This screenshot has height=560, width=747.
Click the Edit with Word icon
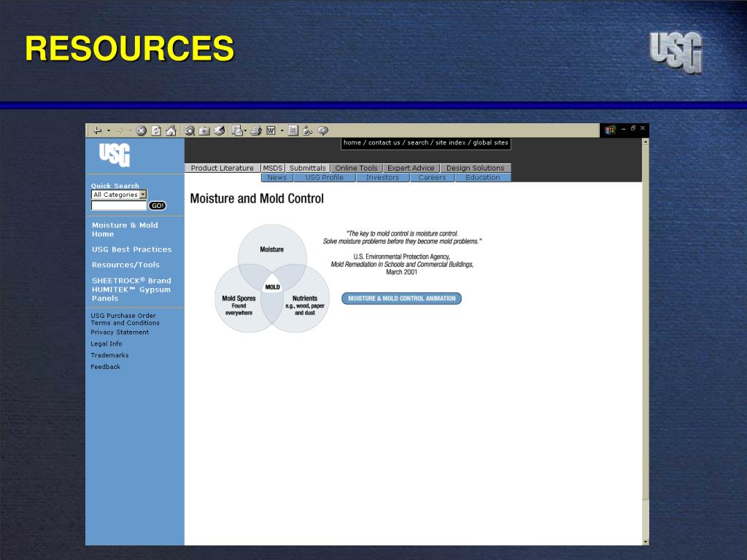click(x=271, y=131)
